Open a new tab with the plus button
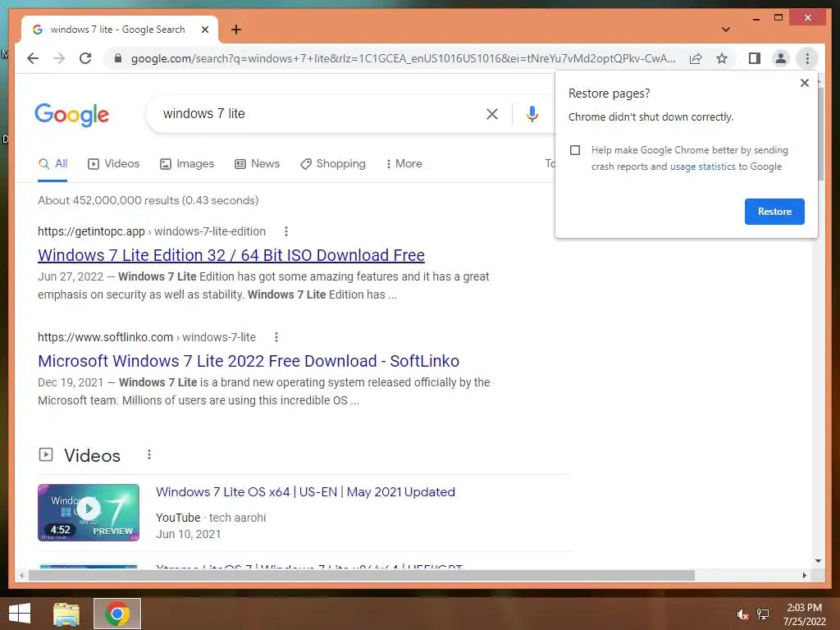Image resolution: width=840 pixels, height=630 pixels. click(236, 30)
